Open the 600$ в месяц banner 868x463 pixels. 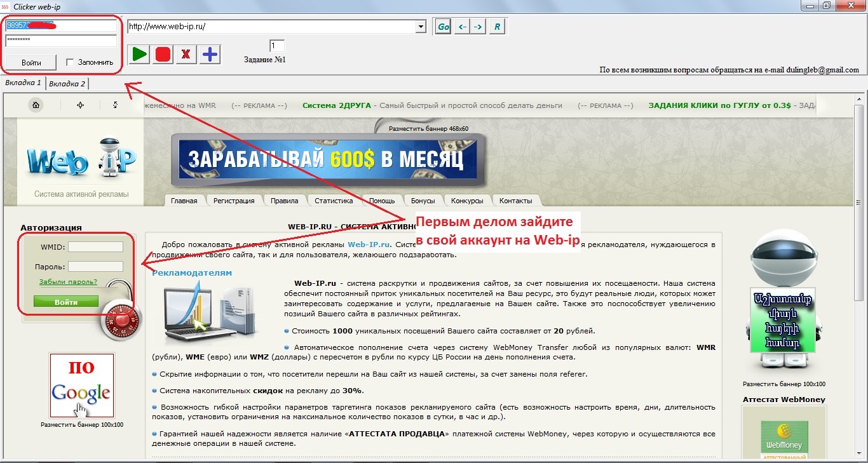coord(327,159)
